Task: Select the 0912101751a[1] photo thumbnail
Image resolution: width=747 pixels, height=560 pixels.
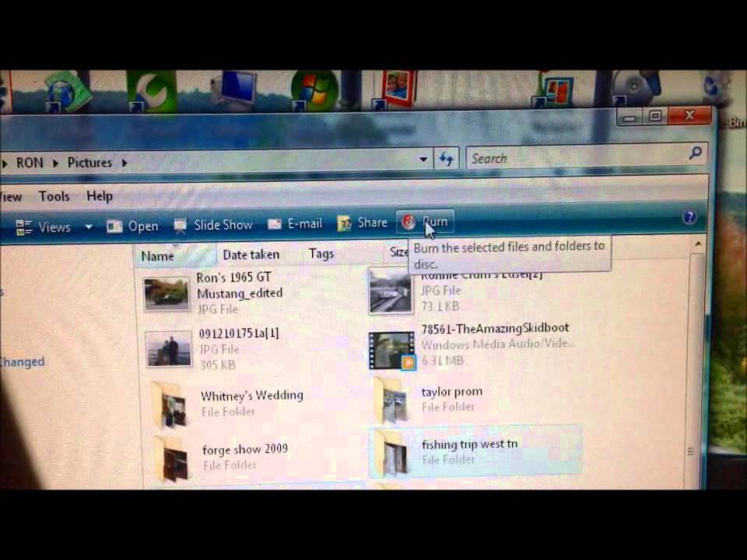Action: 168,349
